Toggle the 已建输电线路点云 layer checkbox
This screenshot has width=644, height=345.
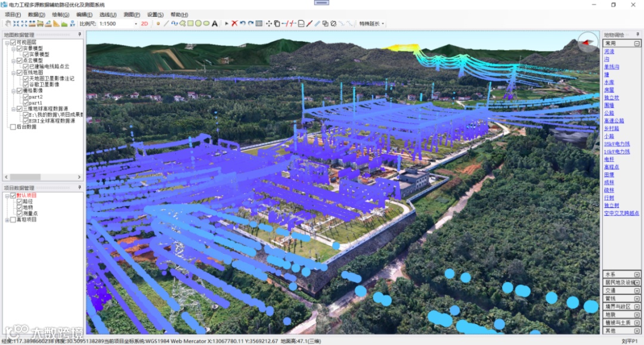(26, 67)
